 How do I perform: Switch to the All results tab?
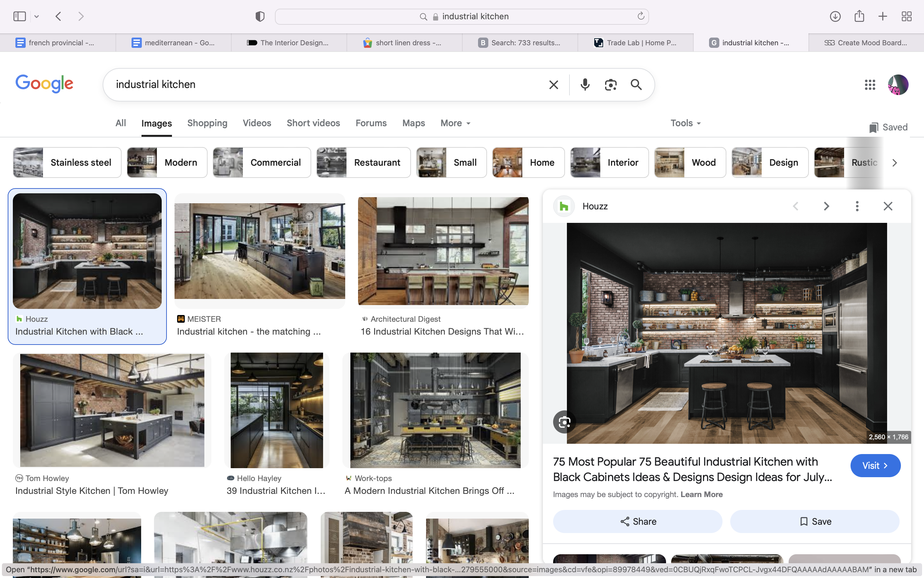(121, 123)
